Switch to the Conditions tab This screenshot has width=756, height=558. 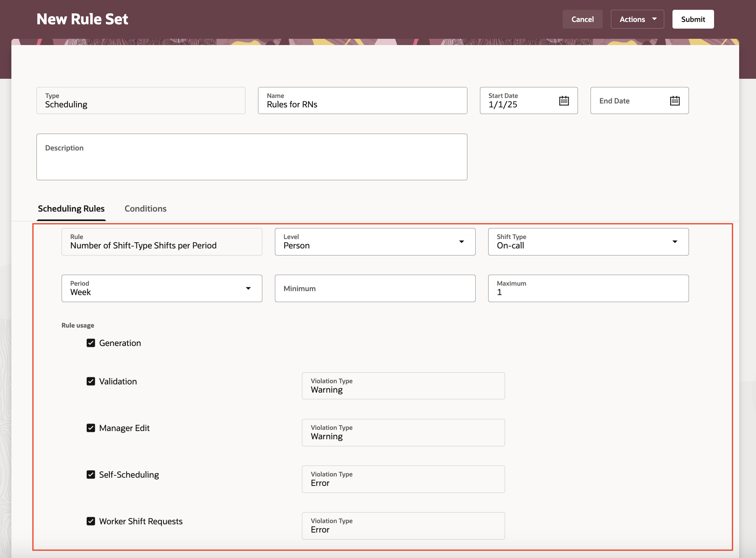[145, 208]
